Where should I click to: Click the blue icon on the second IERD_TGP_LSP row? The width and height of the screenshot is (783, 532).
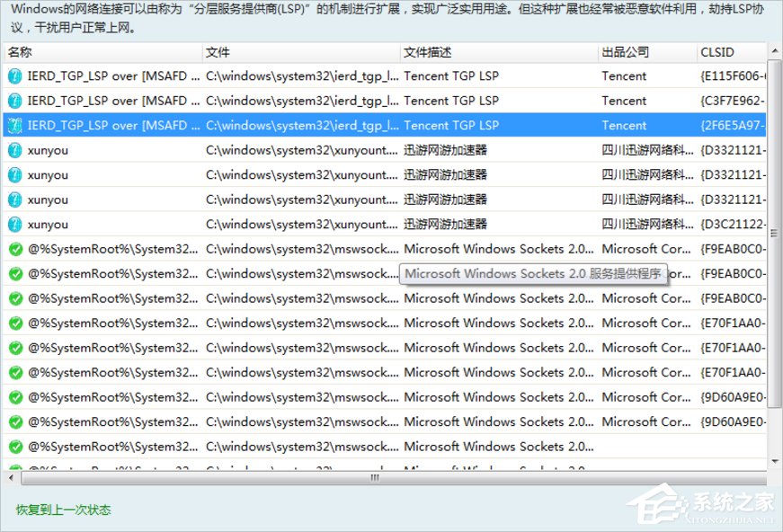[x=17, y=101]
